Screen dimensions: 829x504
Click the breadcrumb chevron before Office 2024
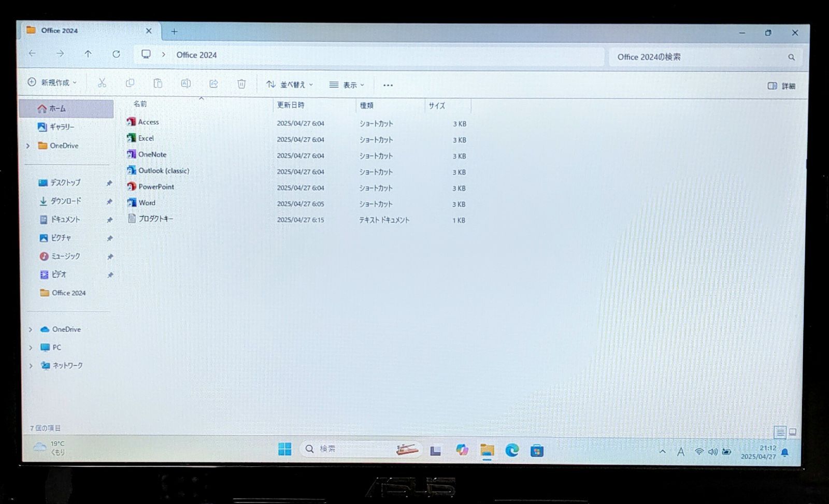(x=164, y=54)
